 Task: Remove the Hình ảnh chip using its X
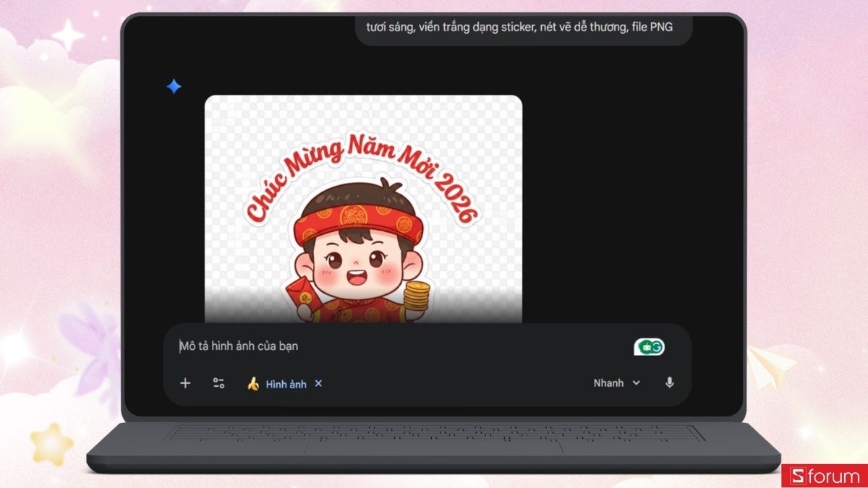pyautogui.click(x=318, y=384)
